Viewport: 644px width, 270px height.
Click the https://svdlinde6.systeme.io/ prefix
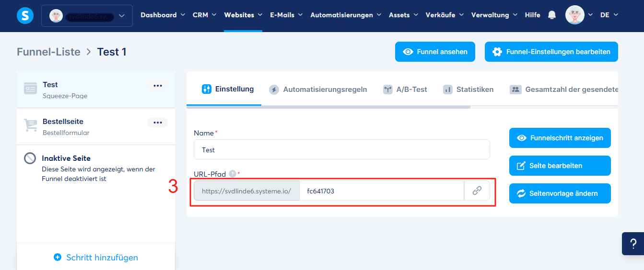(x=246, y=191)
